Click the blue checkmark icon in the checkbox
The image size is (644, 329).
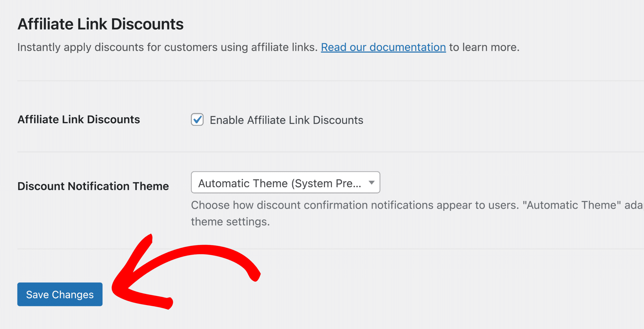pyautogui.click(x=197, y=119)
